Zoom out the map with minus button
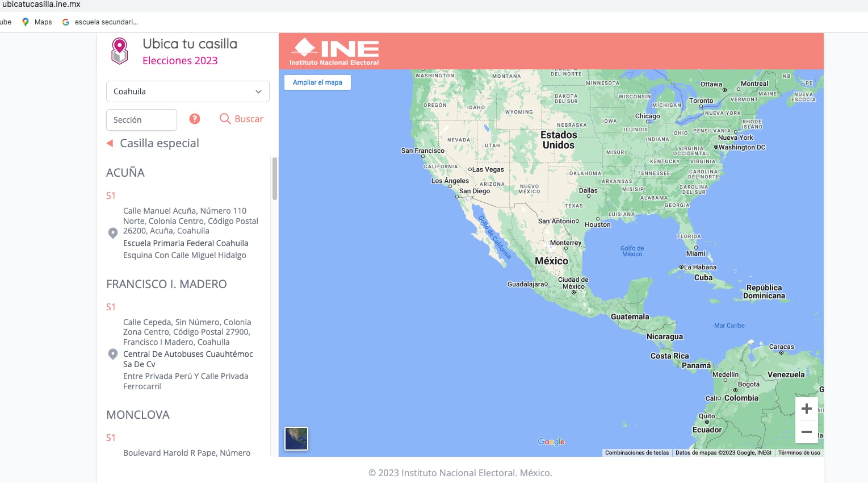Viewport: 868px width, 483px height. click(806, 432)
